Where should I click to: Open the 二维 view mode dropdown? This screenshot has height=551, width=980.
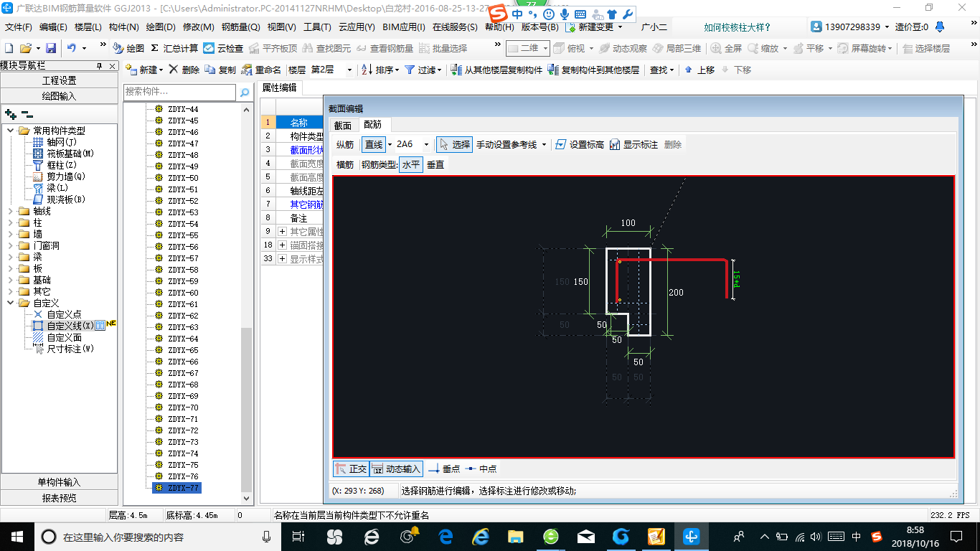tap(545, 48)
